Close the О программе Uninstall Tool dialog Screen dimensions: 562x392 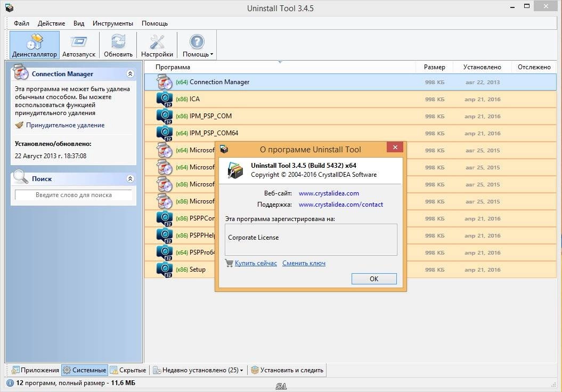point(395,148)
